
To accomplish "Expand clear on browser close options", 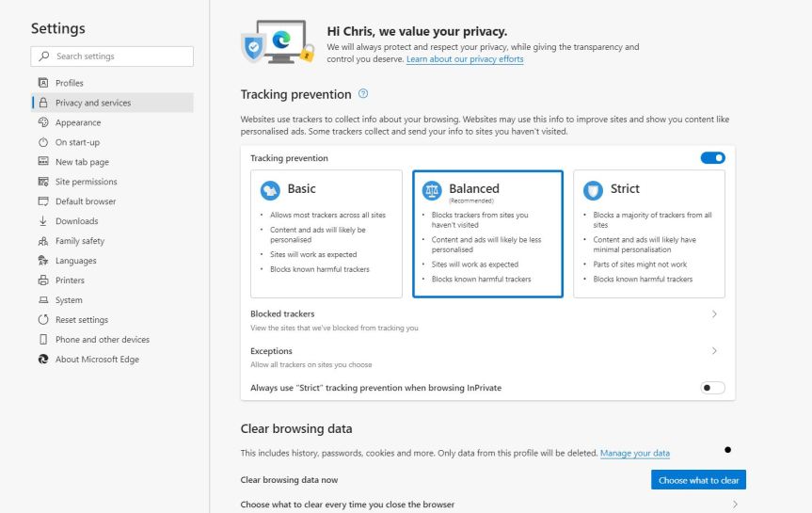I will [x=735, y=505].
